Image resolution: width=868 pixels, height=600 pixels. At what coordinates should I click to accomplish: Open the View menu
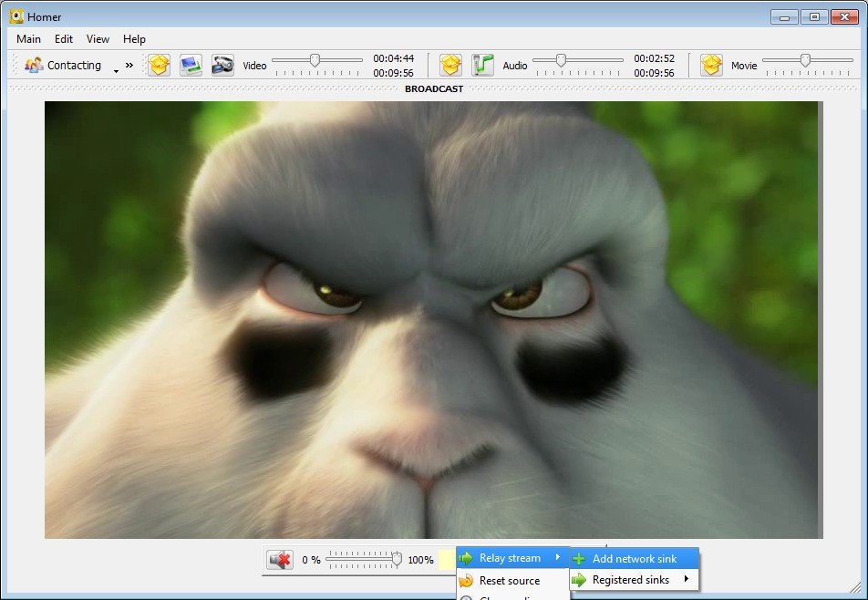pyautogui.click(x=98, y=38)
